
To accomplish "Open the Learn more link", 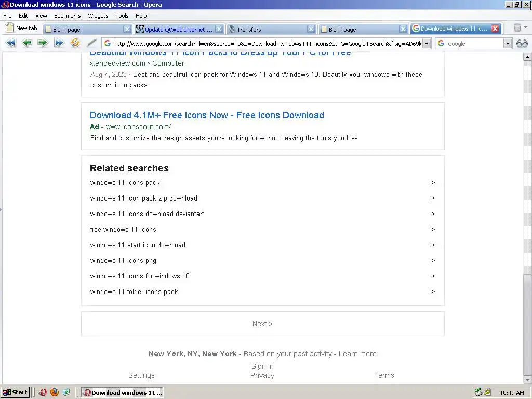I will coord(357,354).
